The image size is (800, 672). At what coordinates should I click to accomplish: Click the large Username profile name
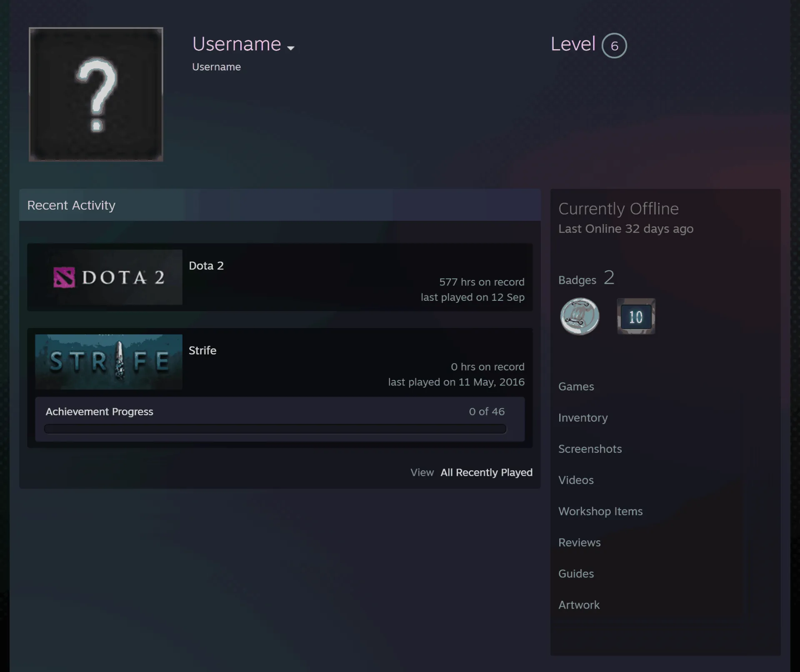click(237, 44)
